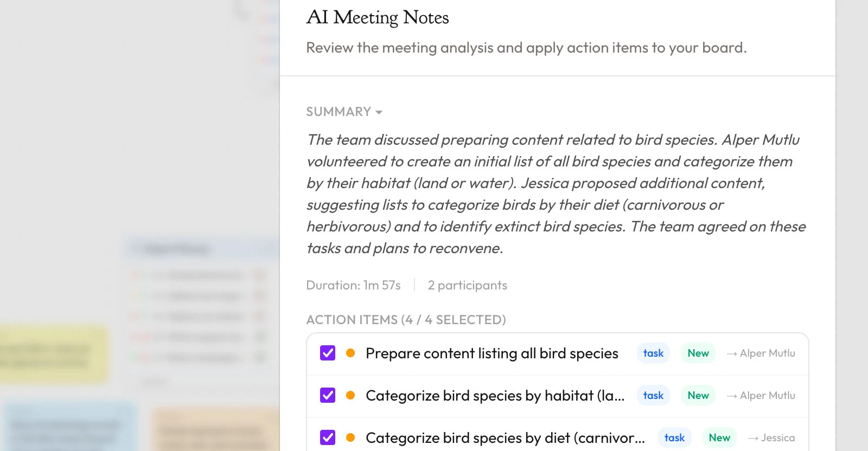Click the 'New' status badge on habitat item

point(698,396)
